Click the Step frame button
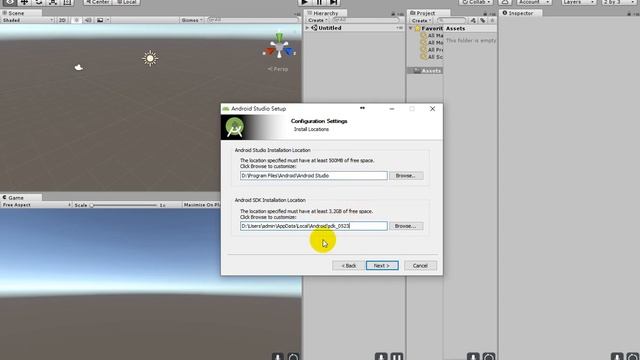Viewport: 640px width, 360px height. [x=333, y=2]
